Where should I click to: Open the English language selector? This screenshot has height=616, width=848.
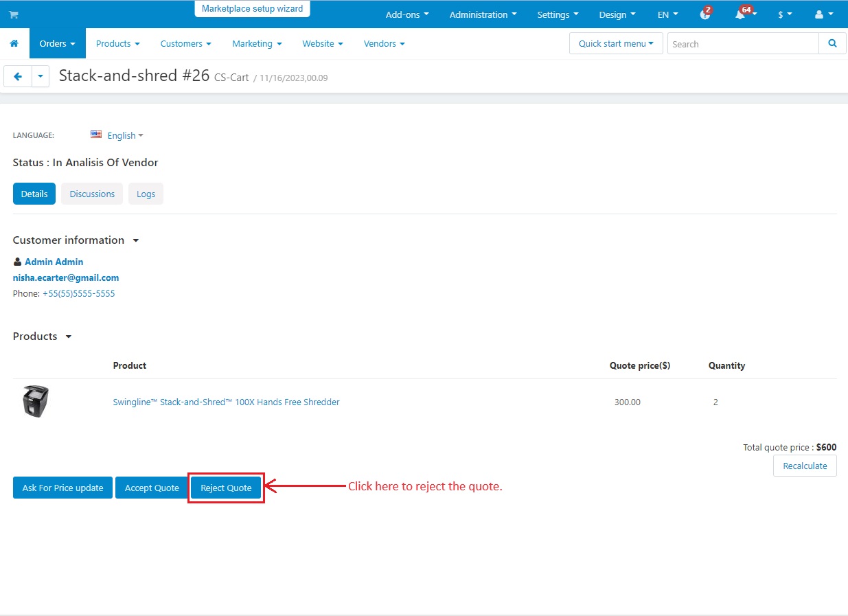pos(125,135)
